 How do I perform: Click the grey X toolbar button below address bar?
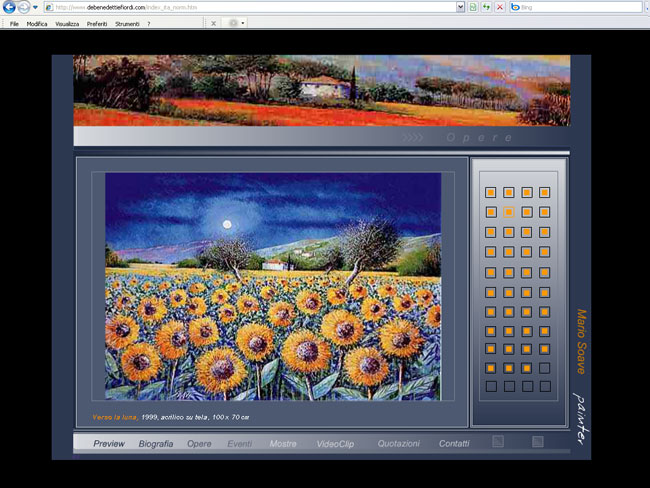tap(213, 24)
